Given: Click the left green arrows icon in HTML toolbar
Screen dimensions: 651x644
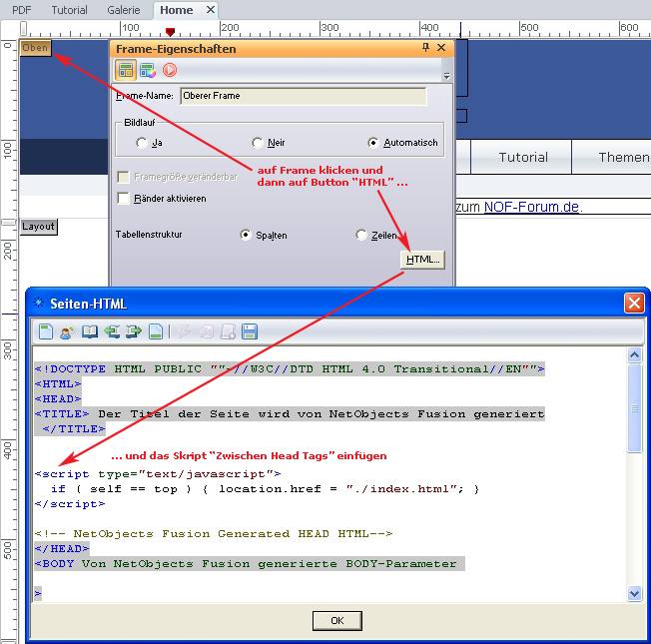Looking at the screenshot, I should click(x=111, y=331).
